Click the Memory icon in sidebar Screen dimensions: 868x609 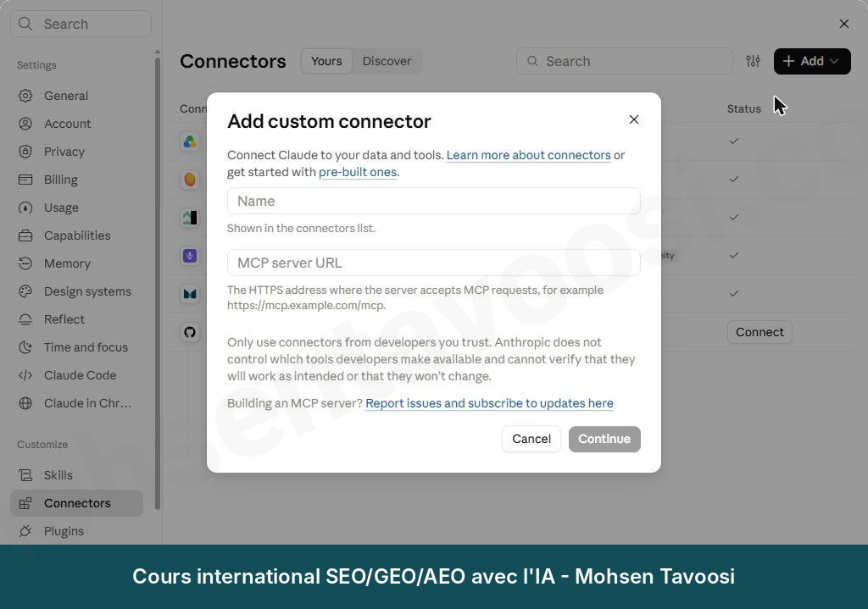[25, 263]
